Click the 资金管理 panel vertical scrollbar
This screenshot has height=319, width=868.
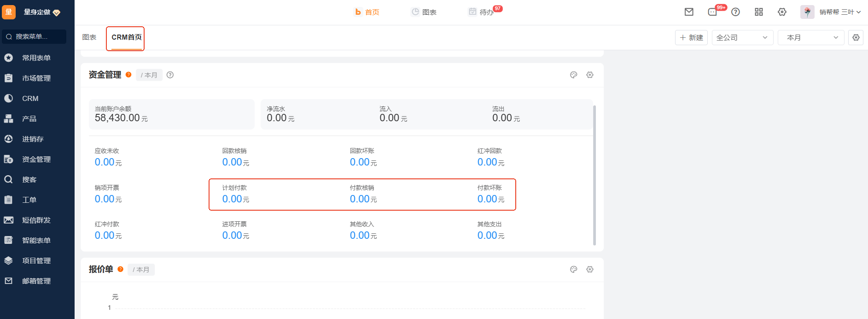pyautogui.click(x=594, y=175)
